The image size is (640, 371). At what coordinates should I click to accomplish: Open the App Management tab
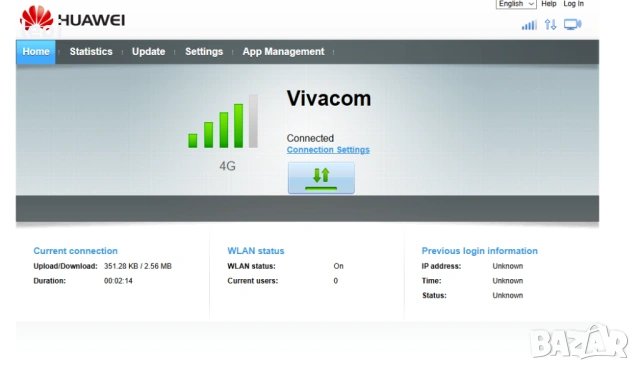283,52
